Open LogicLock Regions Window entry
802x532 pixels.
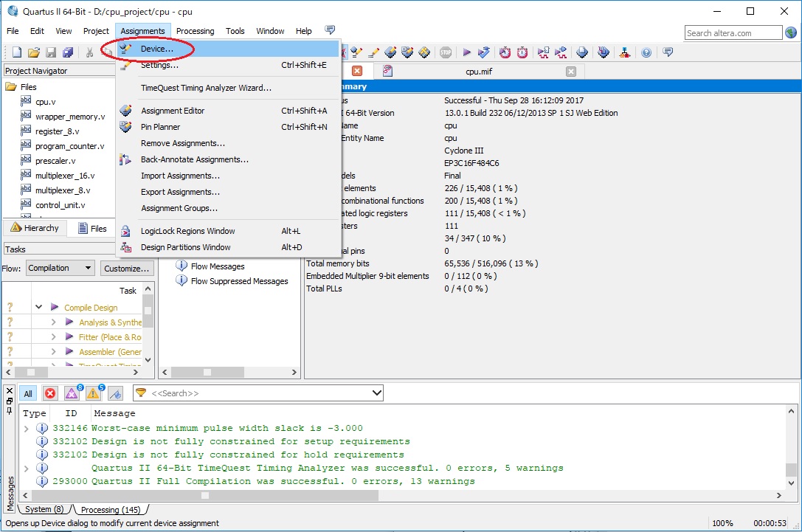pyautogui.click(x=228, y=231)
